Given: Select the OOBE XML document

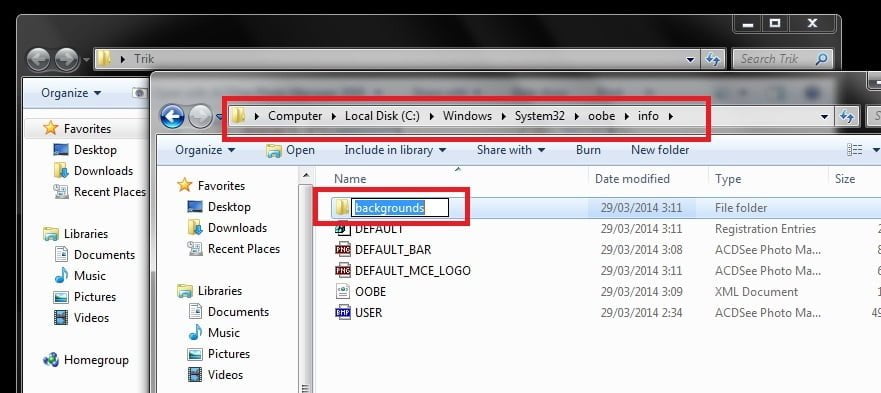Looking at the screenshot, I should pos(360,292).
